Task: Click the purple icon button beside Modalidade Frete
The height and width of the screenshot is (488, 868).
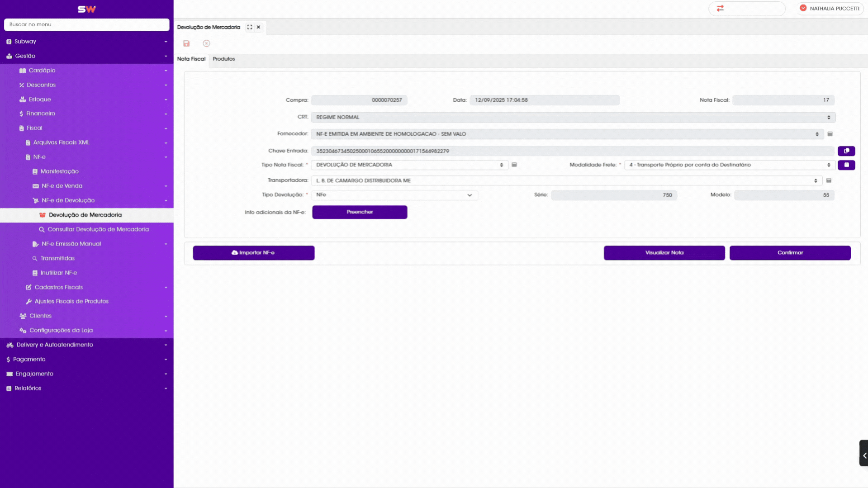Action: point(846,165)
